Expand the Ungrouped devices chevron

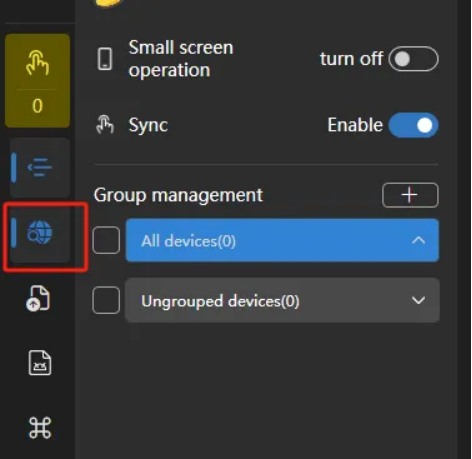[x=418, y=300]
